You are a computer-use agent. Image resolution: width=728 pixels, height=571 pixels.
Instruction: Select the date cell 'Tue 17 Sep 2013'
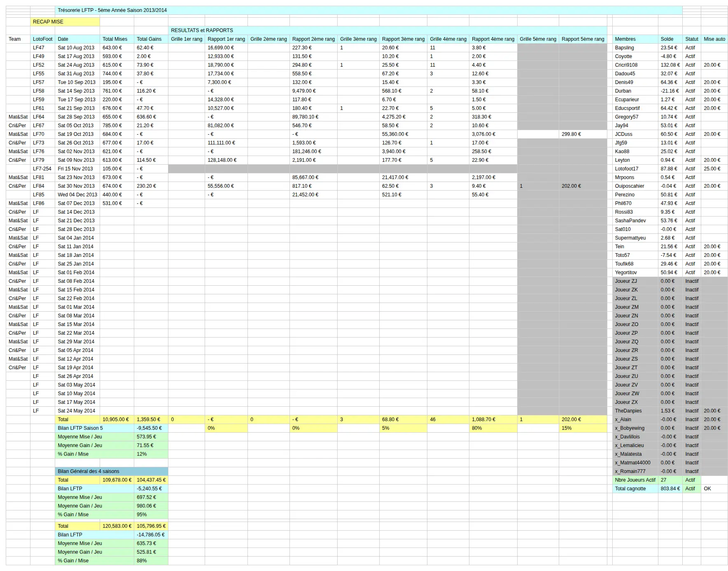coord(77,100)
